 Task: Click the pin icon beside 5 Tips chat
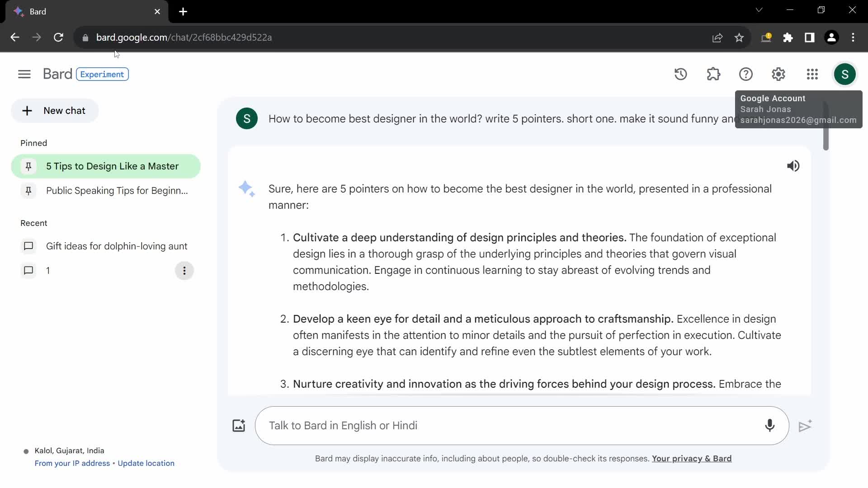28,166
